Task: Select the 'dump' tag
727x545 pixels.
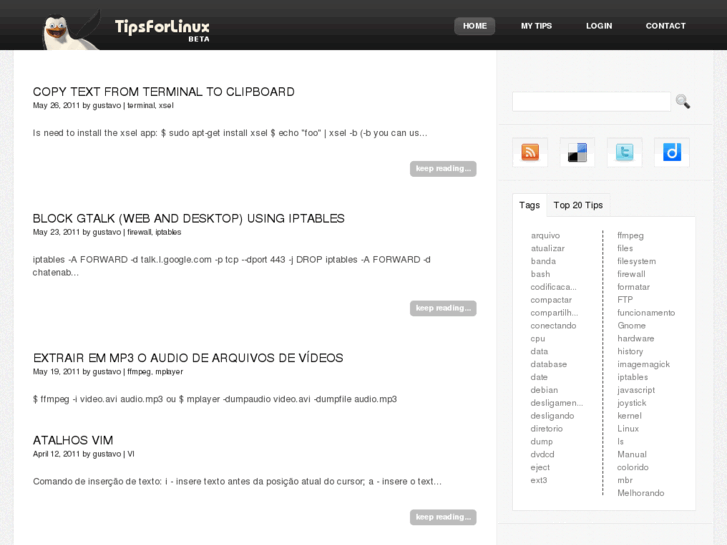Action: click(x=542, y=442)
